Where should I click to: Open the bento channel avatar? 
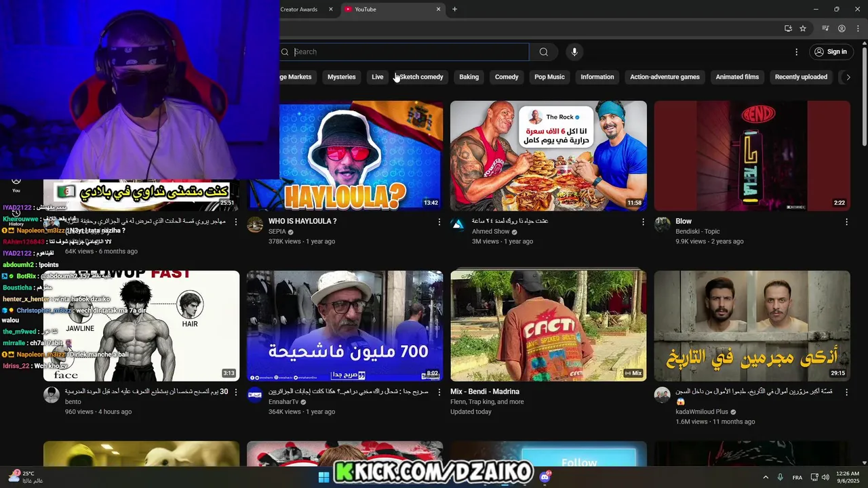point(52,395)
